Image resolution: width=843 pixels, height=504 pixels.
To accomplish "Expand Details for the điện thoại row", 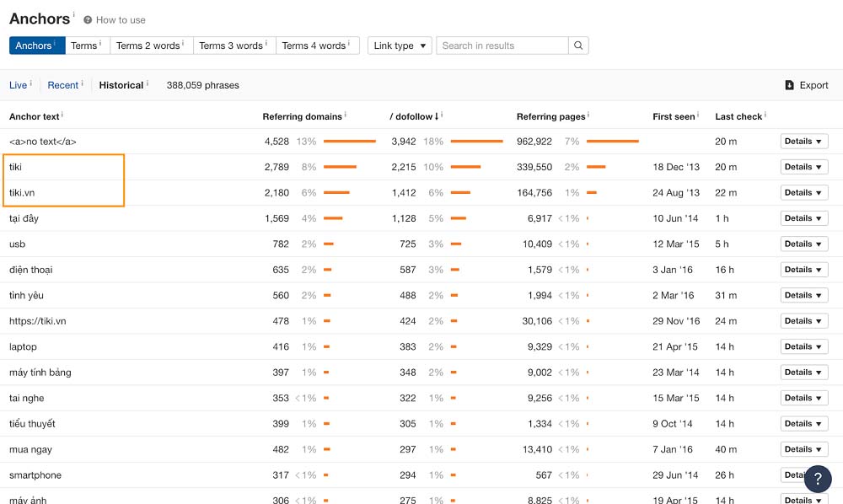I will (x=803, y=270).
